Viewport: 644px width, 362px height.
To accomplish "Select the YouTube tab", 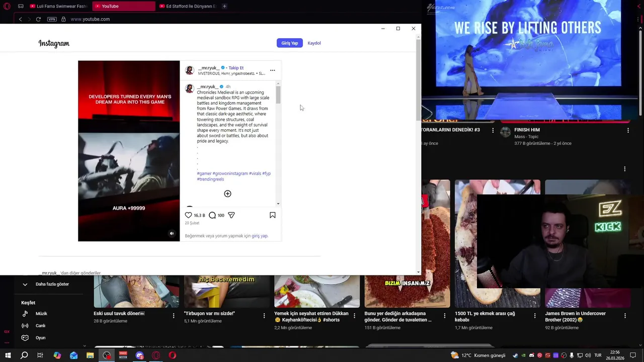I will pos(124,6).
